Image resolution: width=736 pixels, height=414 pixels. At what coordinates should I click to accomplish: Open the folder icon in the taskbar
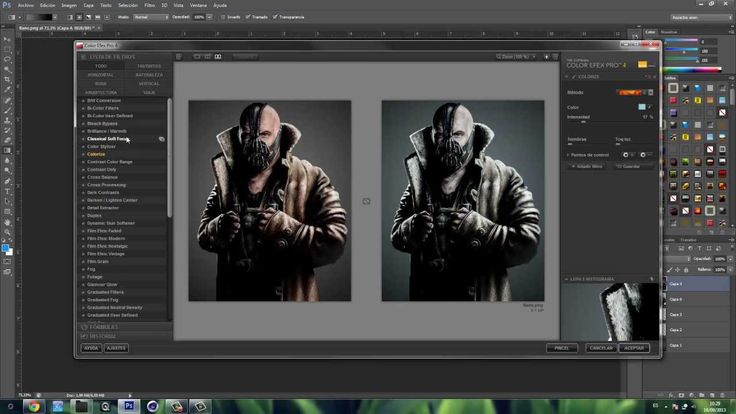[81, 406]
